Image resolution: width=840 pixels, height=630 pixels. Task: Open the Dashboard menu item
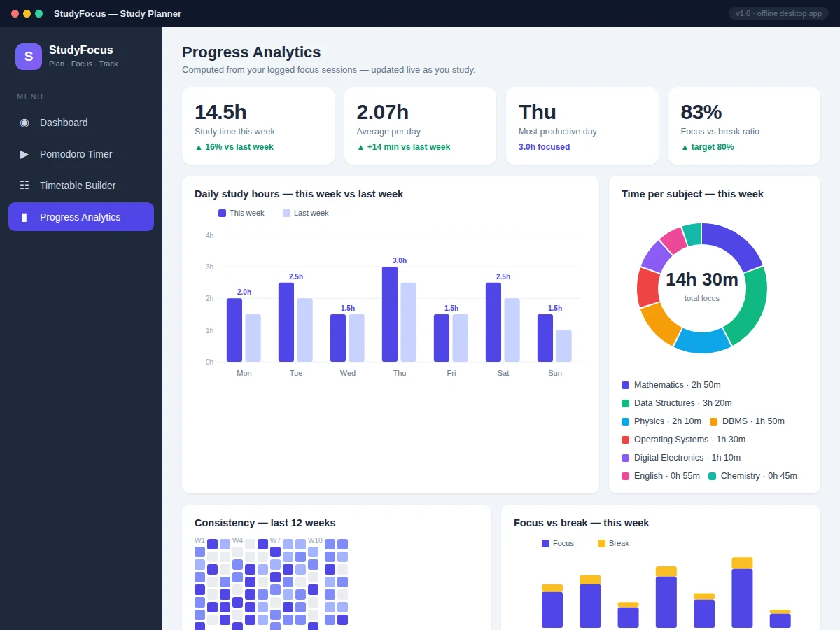(x=81, y=122)
